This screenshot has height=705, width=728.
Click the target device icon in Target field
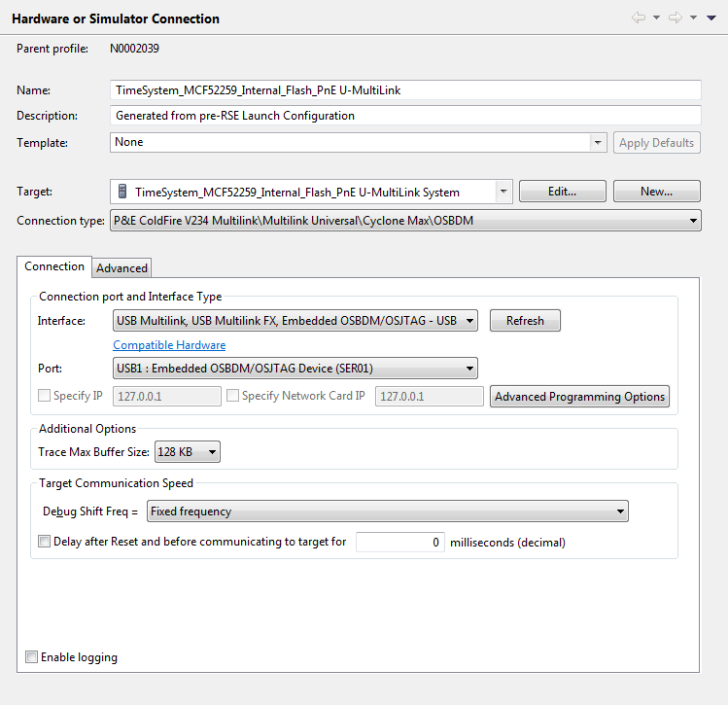click(122, 192)
